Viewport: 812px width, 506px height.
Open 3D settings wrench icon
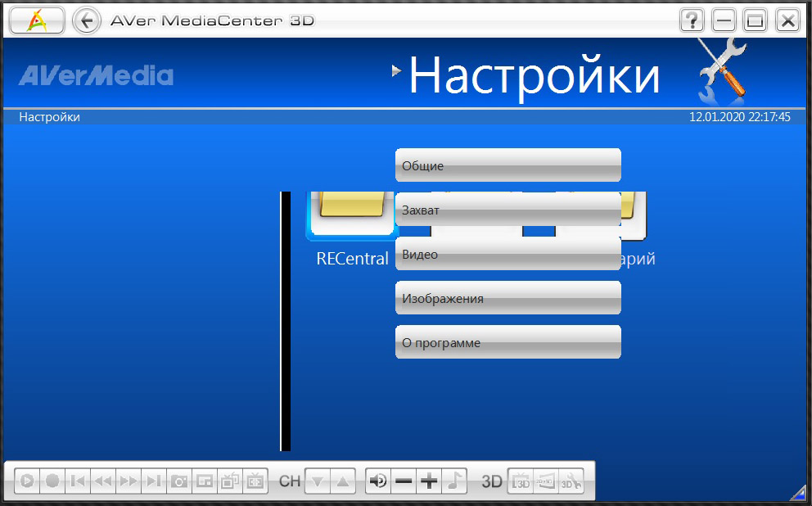click(571, 481)
